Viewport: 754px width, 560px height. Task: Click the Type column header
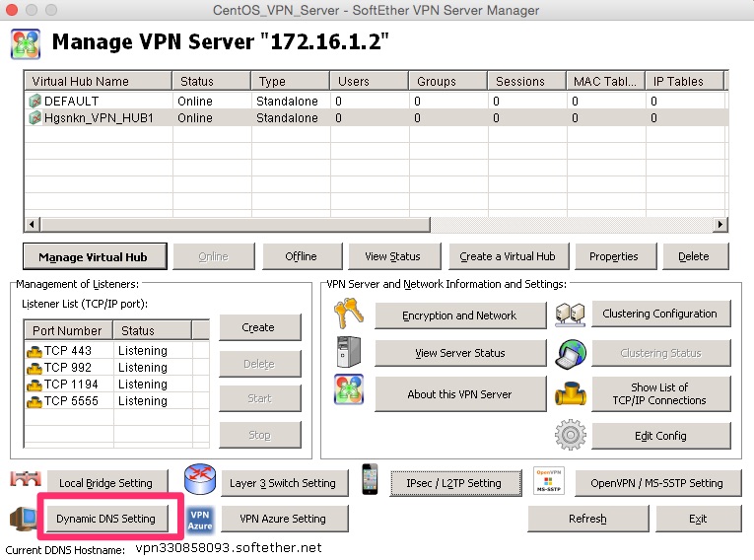(x=291, y=81)
